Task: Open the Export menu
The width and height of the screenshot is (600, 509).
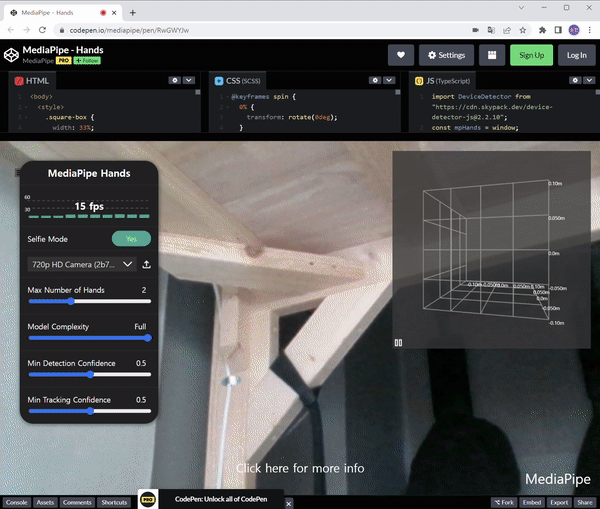Action: coord(559,502)
